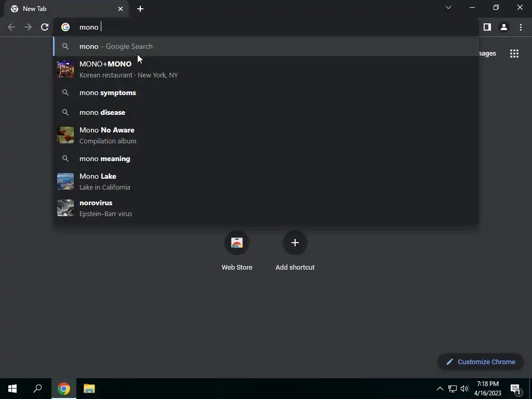The height and width of the screenshot is (399, 532).
Task: Open the profile avatar icon
Action: click(x=504, y=27)
